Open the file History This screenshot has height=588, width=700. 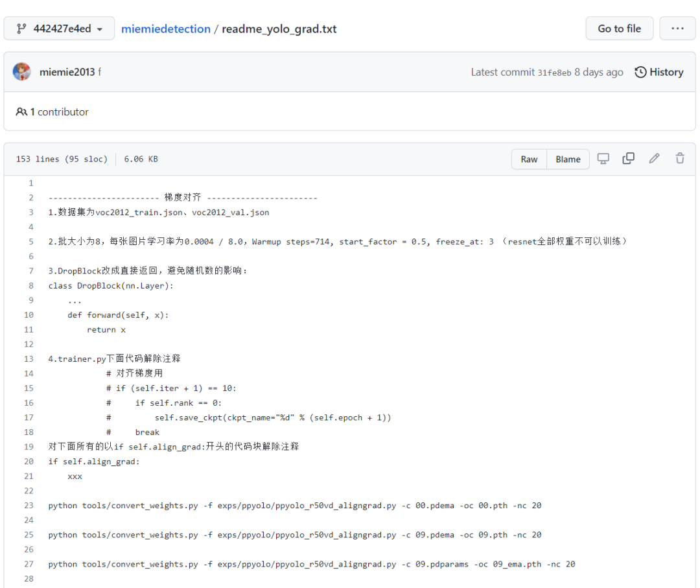point(665,72)
